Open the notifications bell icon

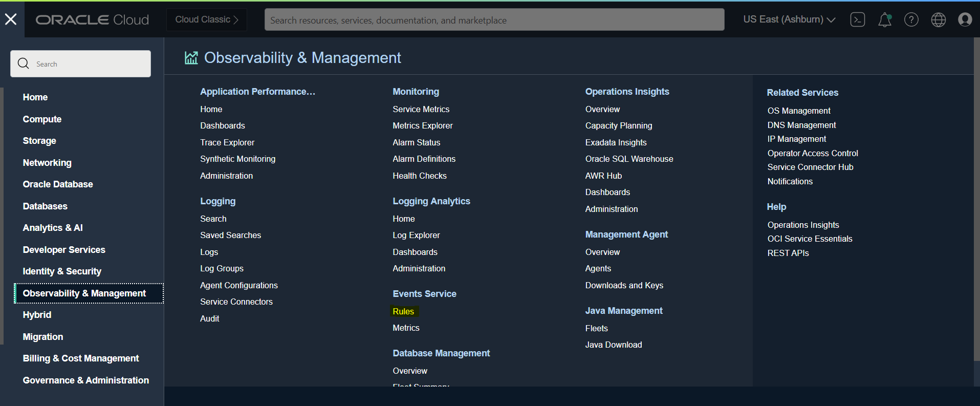tap(884, 20)
